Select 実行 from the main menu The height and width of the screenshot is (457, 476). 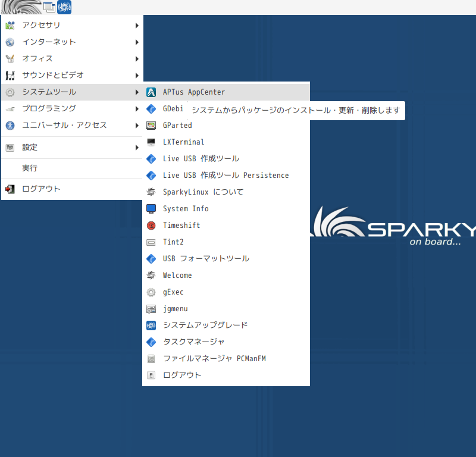pyautogui.click(x=72, y=168)
